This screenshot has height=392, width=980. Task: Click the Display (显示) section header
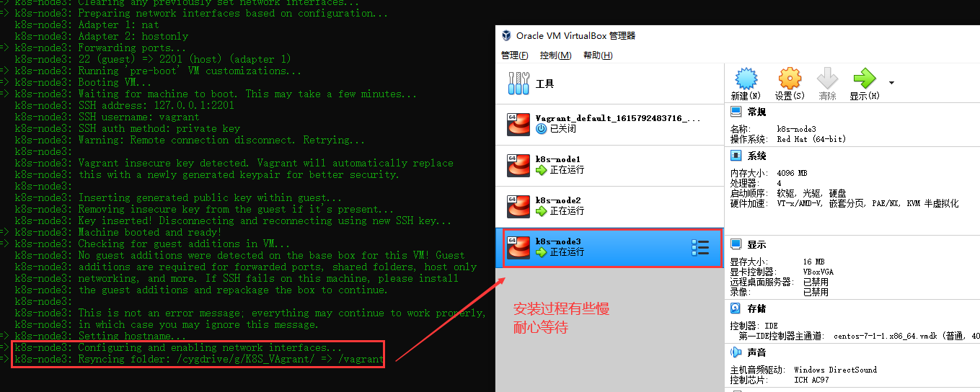(x=756, y=244)
